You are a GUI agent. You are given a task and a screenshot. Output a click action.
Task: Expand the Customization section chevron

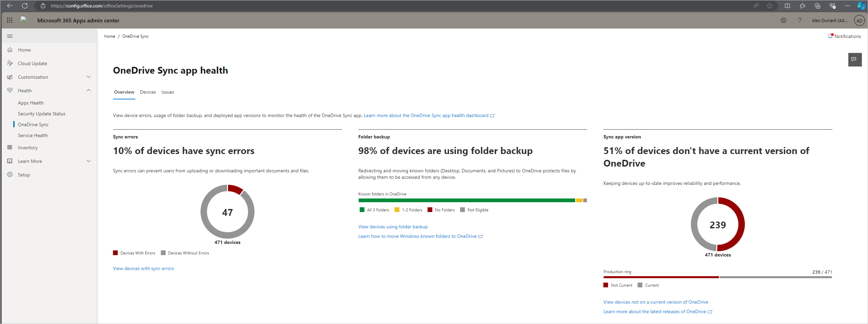(x=89, y=77)
